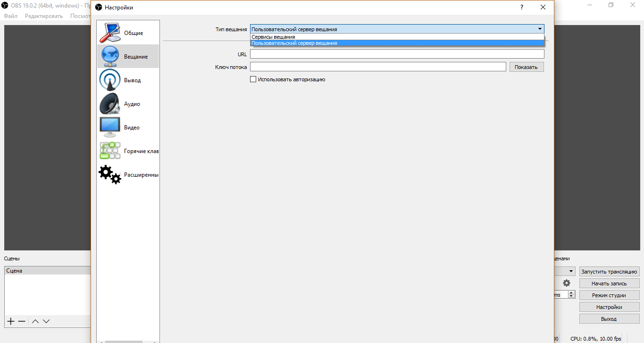This screenshot has height=343, width=644.
Task: Open the Горячие клавиши settings section
Action: pos(128,151)
